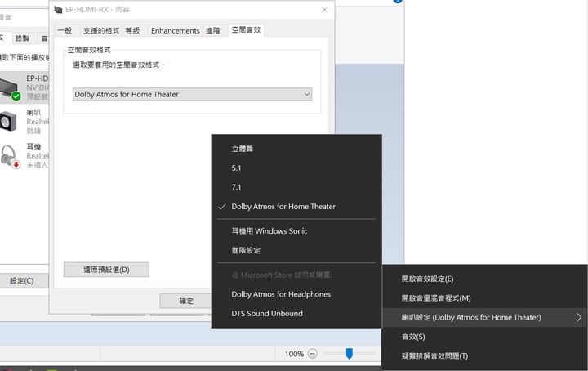Select 耳機用 Windows Sonic option

(x=296, y=231)
